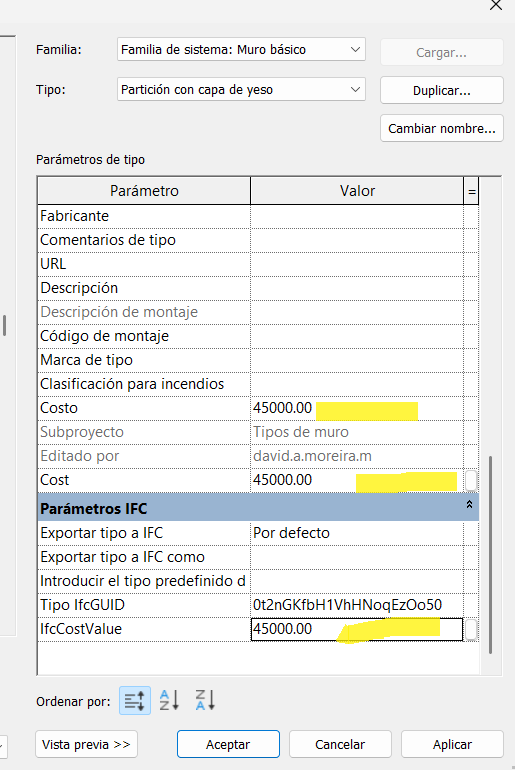Collapse the Parámetros IFC group chevron
The width and height of the screenshot is (515, 770).
point(469,505)
